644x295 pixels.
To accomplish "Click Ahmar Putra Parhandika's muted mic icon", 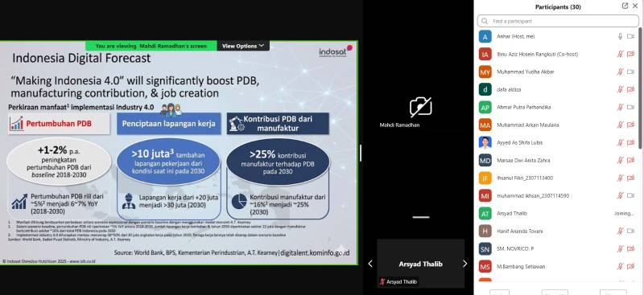I will coord(620,107).
